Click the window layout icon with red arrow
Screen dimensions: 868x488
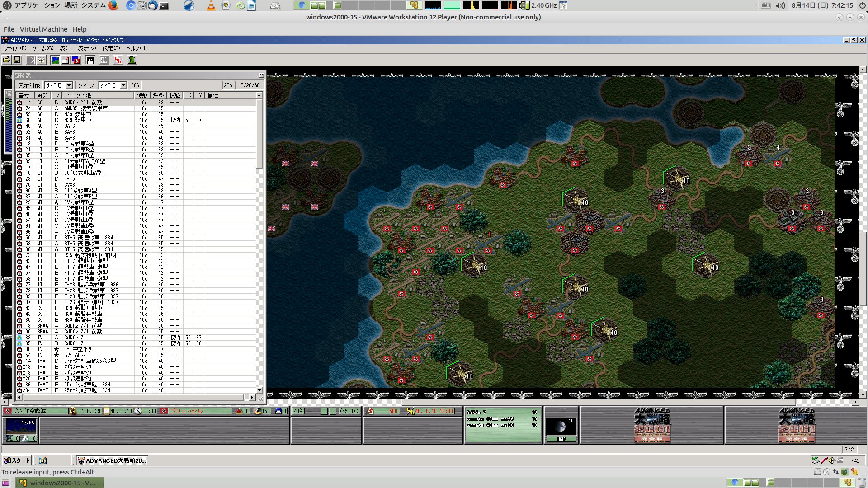pyautogui.click(x=66, y=60)
